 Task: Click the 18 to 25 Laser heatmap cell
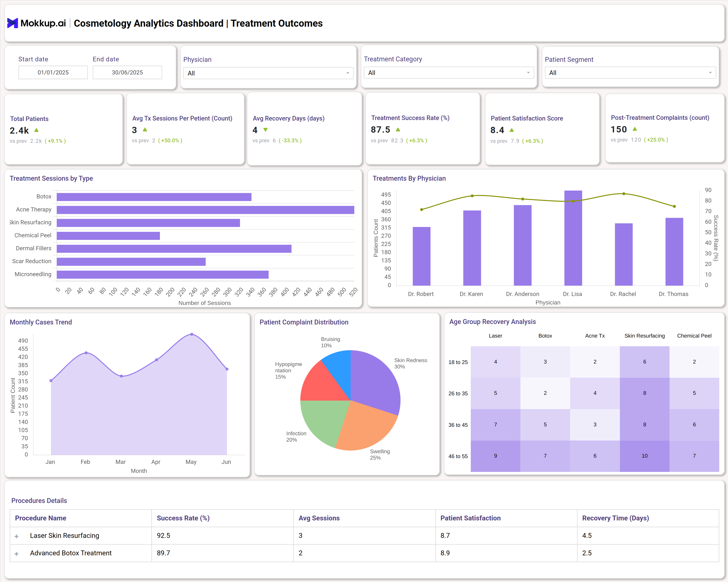click(495, 362)
